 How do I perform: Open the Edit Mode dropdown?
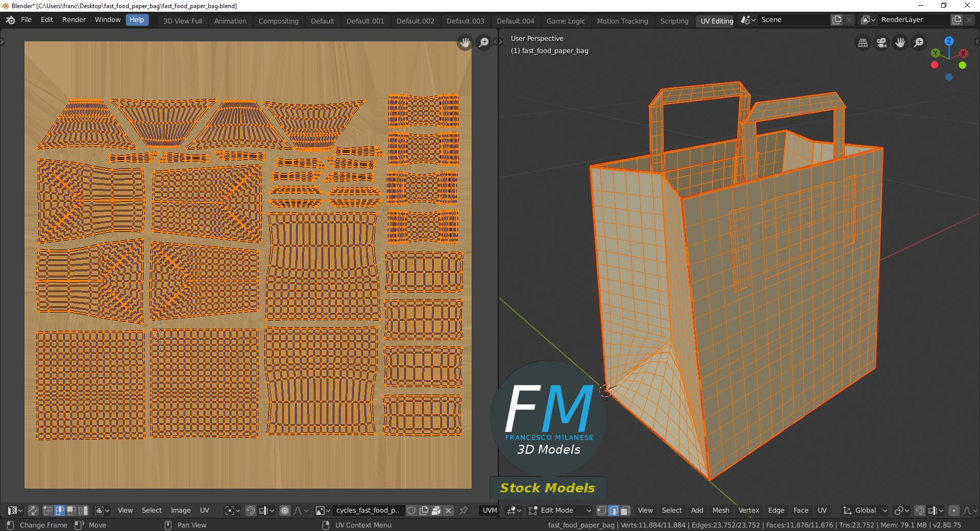[560, 510]
